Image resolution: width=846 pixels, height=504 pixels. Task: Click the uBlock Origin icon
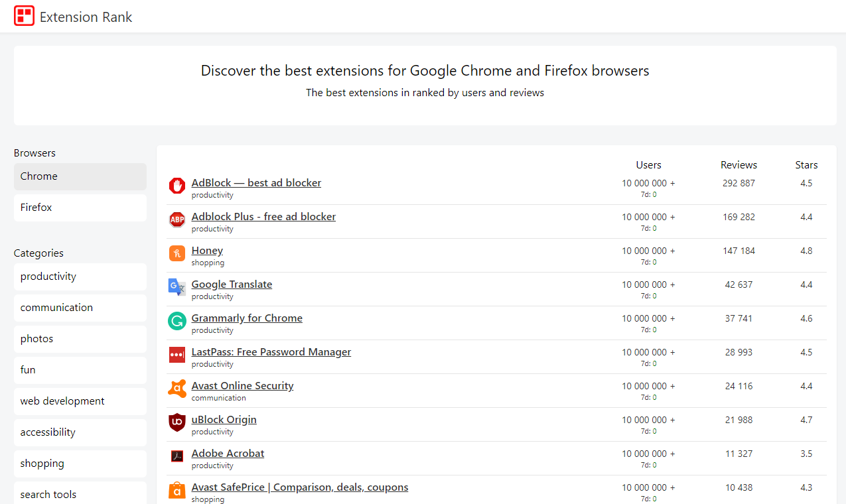pos(176,422)
